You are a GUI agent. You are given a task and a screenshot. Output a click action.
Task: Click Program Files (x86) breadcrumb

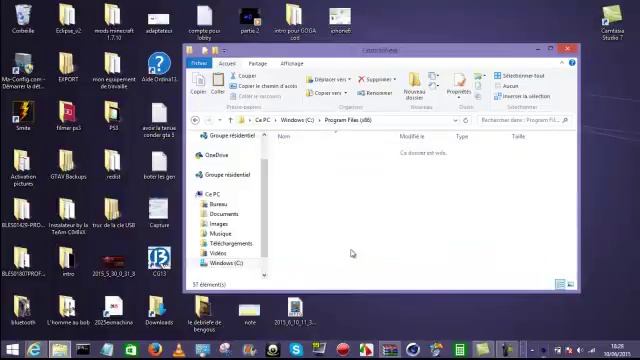(348, 120)
